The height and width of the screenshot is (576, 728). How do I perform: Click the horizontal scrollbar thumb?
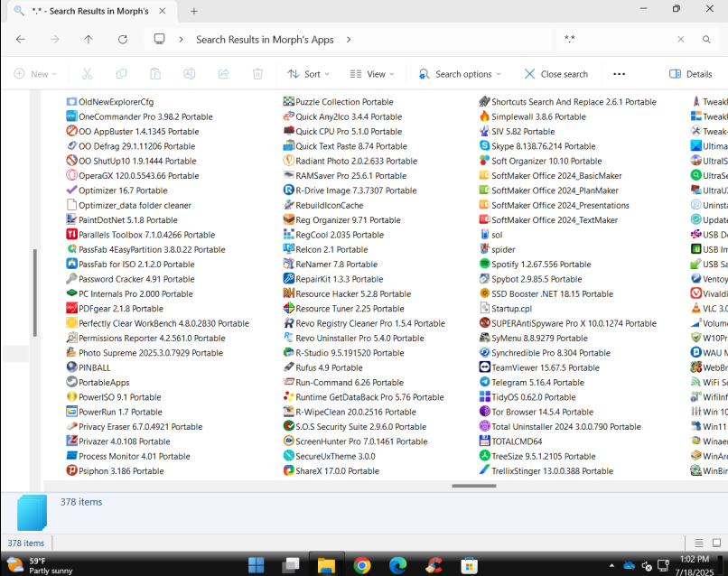(x=474, y=486)
